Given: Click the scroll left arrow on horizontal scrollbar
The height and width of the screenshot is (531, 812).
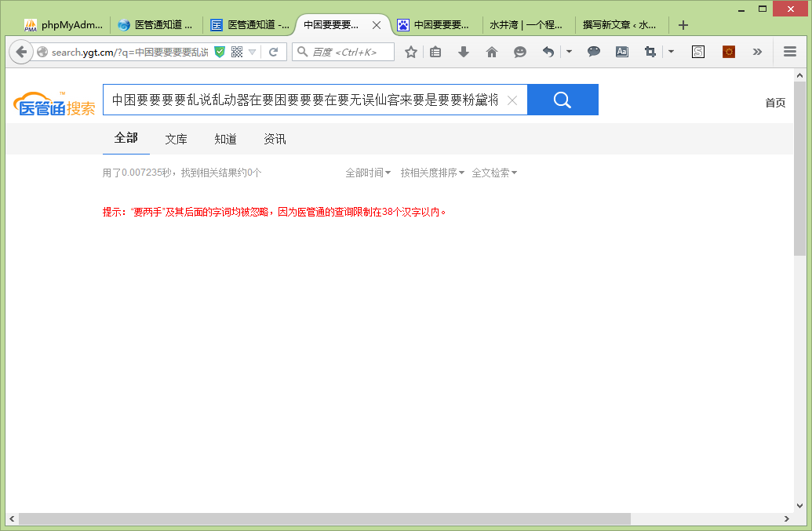Looking at the screenshot, I should coord(12,518).
